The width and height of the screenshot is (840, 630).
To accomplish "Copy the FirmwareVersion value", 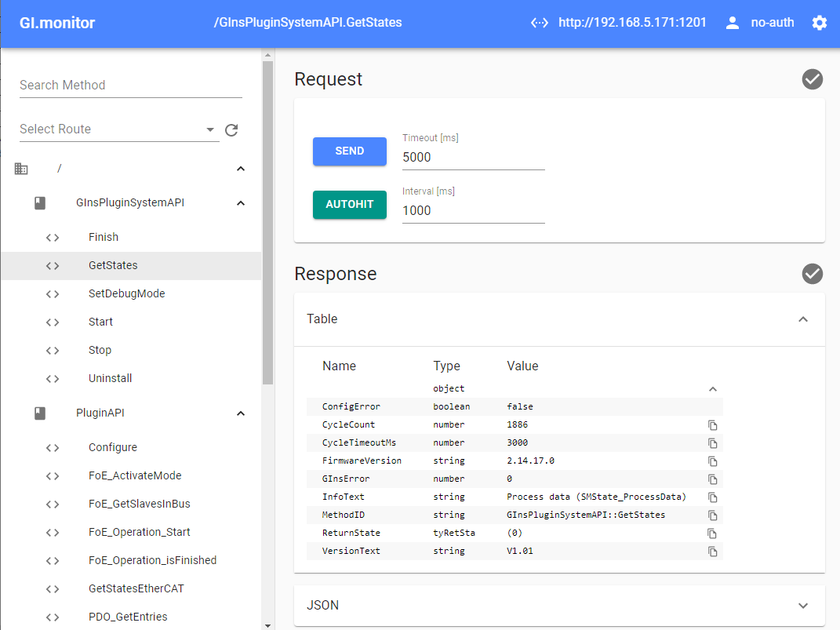I will (712, 461).
